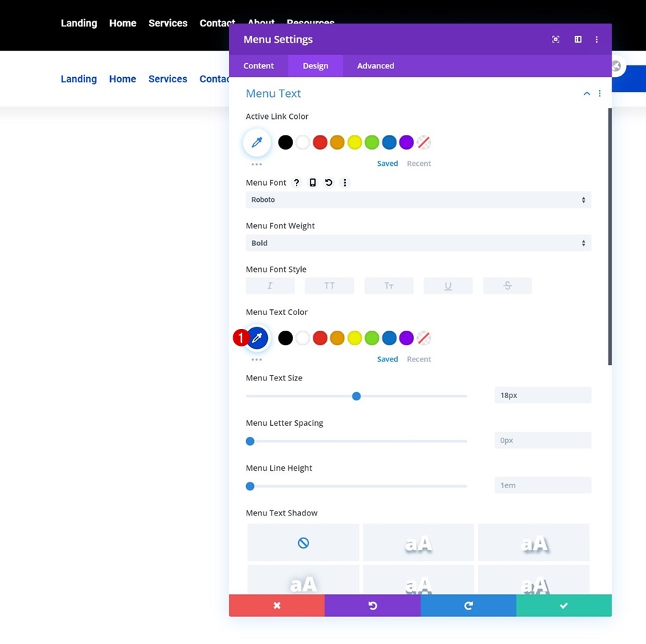Reset the Menu Font setting
The width and height of the screenshot is (646, 644).
tap(328, 182)
